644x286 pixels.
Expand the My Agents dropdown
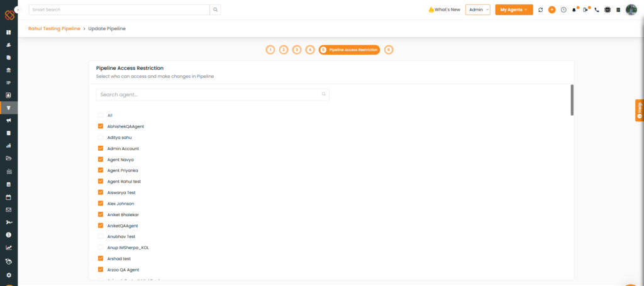click(514, 10)
